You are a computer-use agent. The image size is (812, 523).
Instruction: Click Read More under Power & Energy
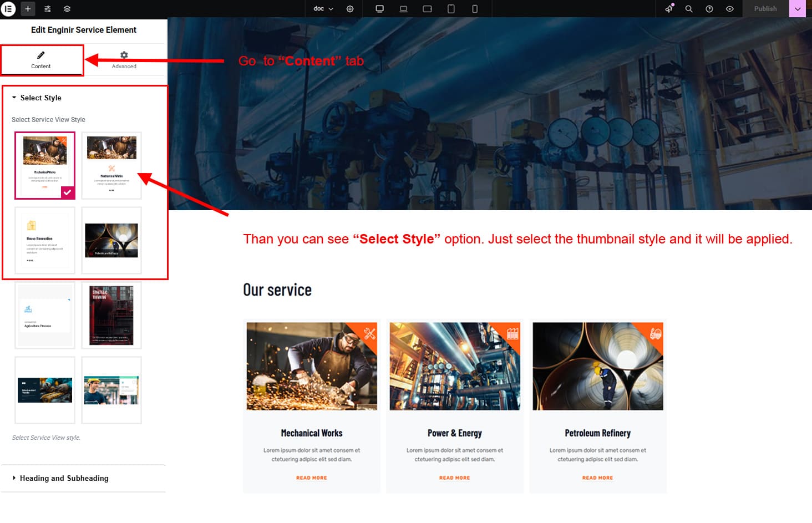[x=454, y=478]
